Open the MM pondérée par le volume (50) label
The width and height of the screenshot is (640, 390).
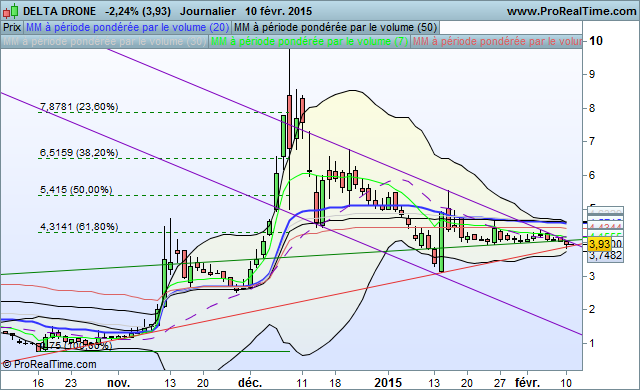click(336, 27)
